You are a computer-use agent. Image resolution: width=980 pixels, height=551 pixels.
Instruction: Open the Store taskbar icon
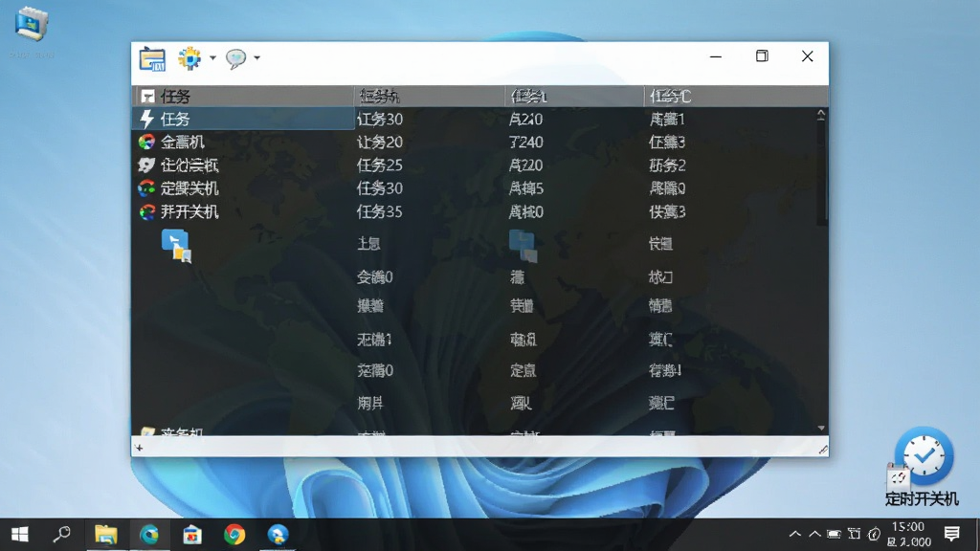(x=192, y=534)
